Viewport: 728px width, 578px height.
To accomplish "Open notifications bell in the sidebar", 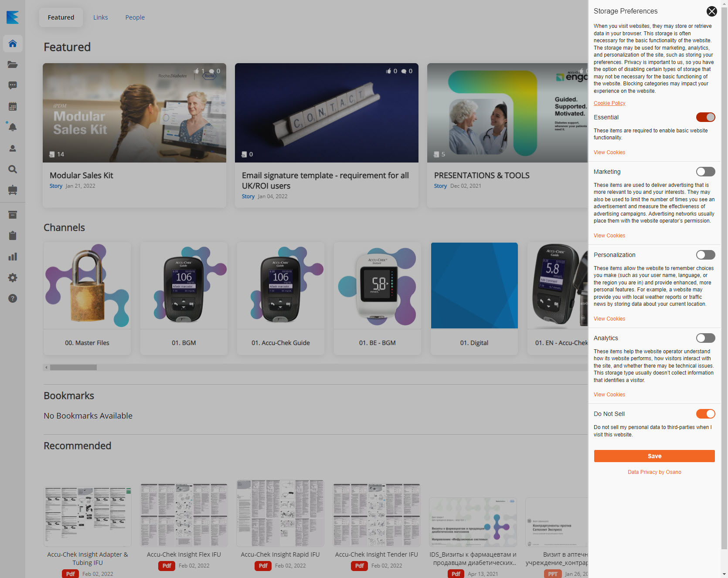I will [x=13, y=127].
